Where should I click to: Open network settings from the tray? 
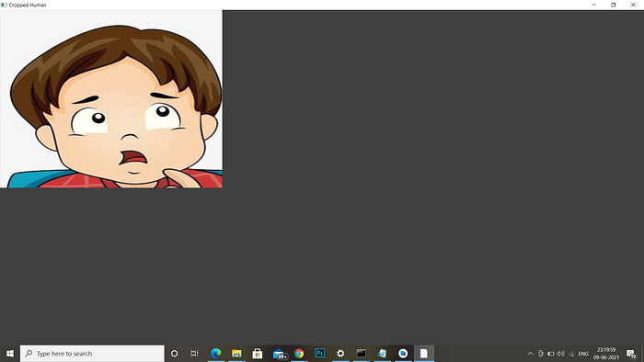(x=571, y=354)
